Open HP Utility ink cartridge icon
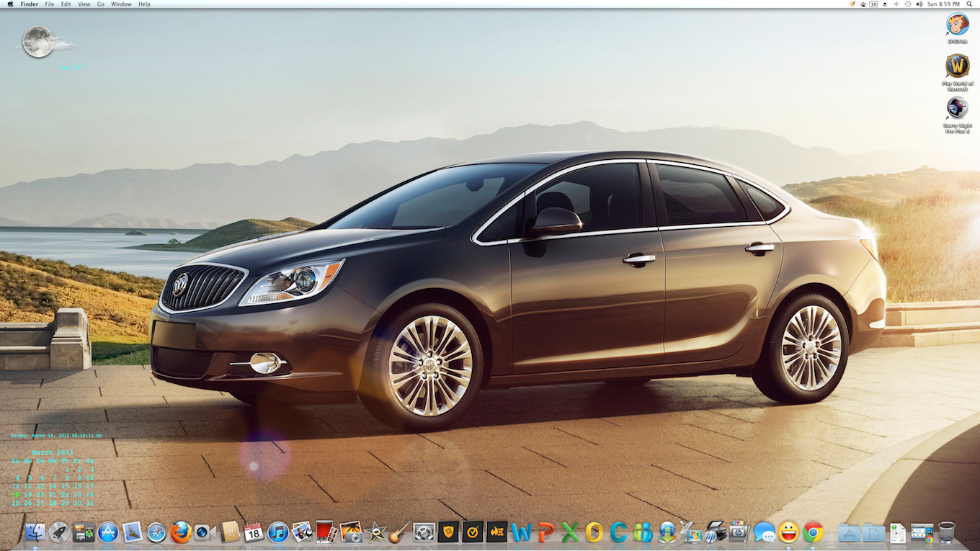The image size is (980, 551). coord(740,532)
